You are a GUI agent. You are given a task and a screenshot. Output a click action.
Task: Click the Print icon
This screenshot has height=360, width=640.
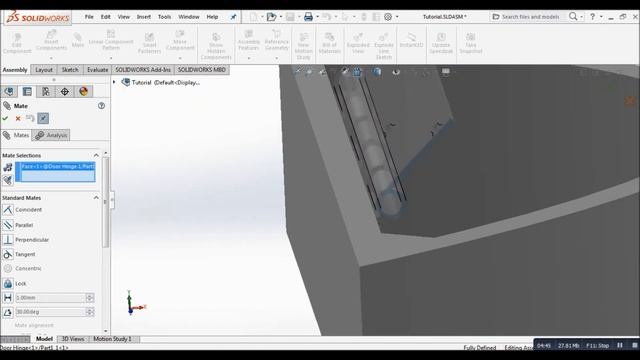309,17
